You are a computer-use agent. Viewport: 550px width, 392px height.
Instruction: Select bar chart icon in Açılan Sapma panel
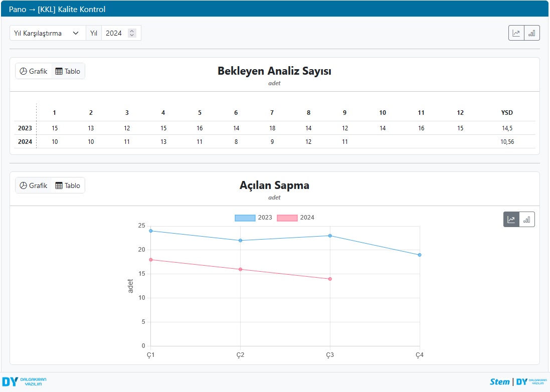pyautogui.click(x=526, y=220)
